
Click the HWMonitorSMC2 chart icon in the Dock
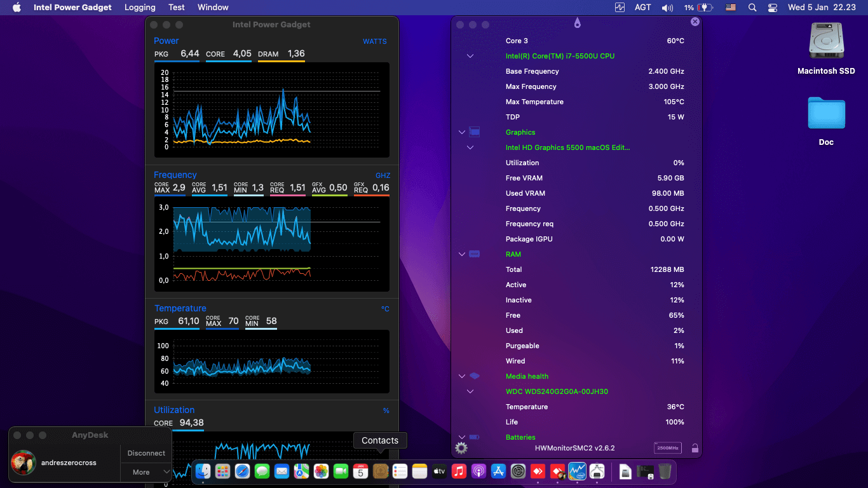577,471
